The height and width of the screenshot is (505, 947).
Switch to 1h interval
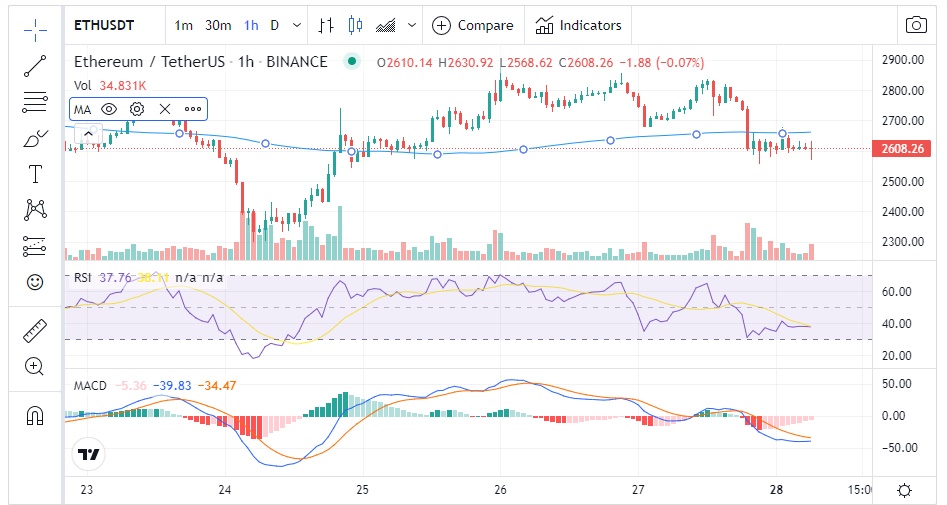coord(251,25)
